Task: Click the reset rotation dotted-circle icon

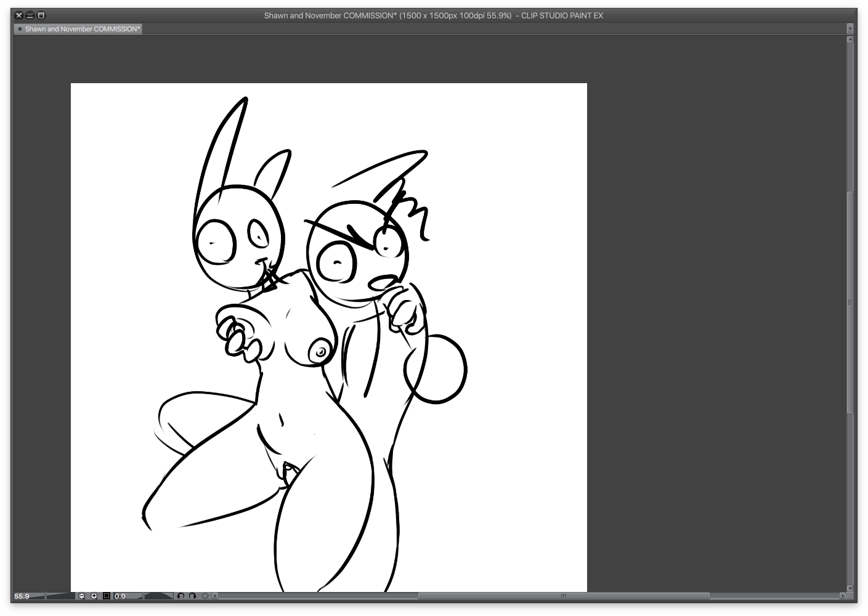Action: pyautogui.click(x=205, y=596)
